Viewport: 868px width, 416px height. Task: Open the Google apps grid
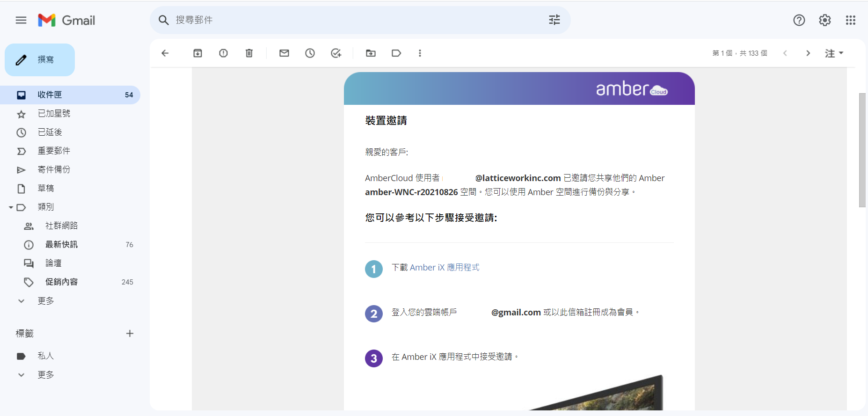pos(851,20)
